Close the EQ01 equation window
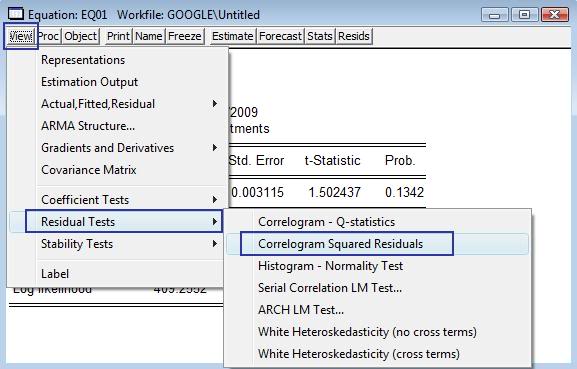The image size is (577, 369). tap(555, 15)
